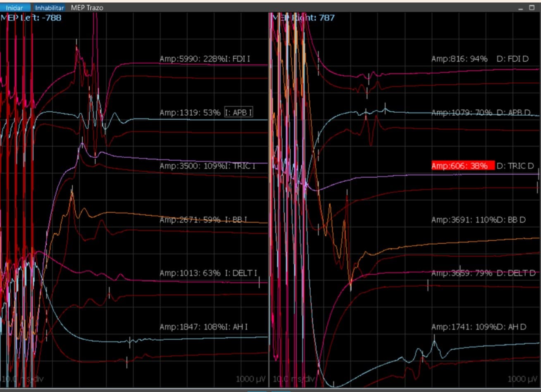This screenshot has height=392, width=541.
Task: Select the MEP Trazo panel title
Action: (x=87, y=8)
